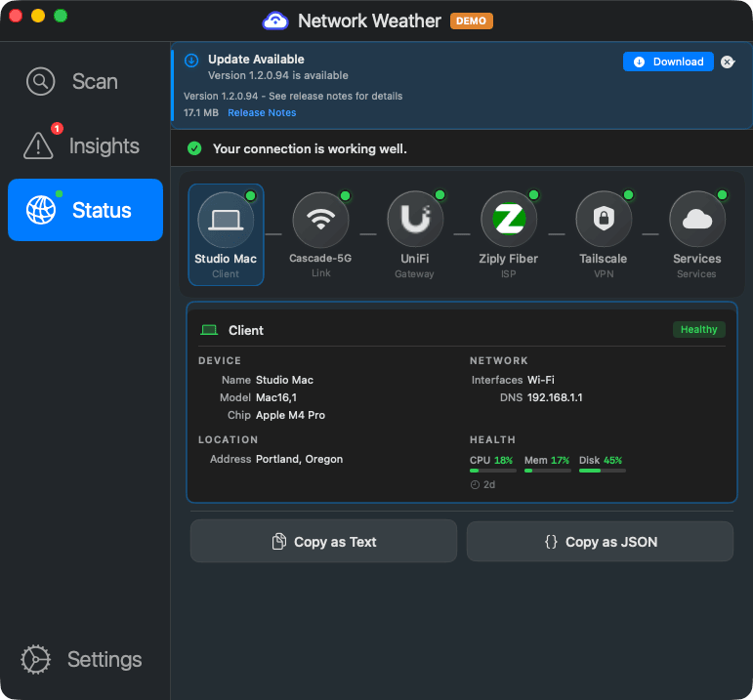Screen dimensions: 753x700
Task: Click the Network Weather cloud logo
Action: click(275, 21)
